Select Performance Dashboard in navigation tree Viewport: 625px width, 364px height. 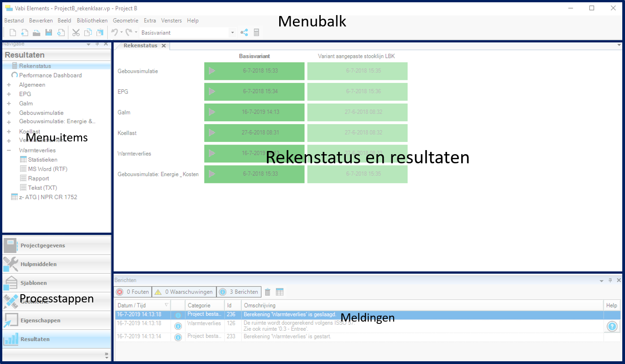coord(50,75)
